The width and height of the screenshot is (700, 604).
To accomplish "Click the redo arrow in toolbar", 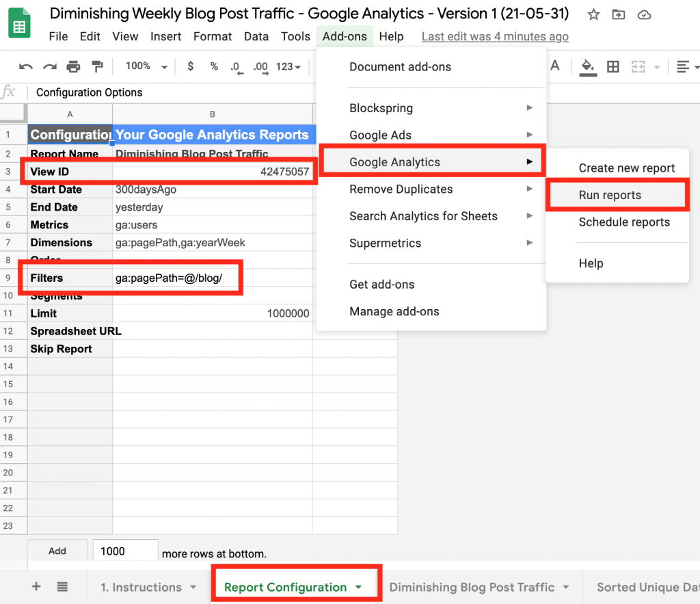I will pos(49,66).
